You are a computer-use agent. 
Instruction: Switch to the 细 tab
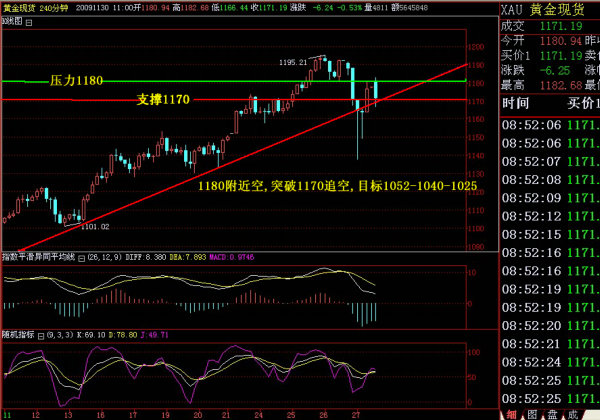click(x=512, y=414)
